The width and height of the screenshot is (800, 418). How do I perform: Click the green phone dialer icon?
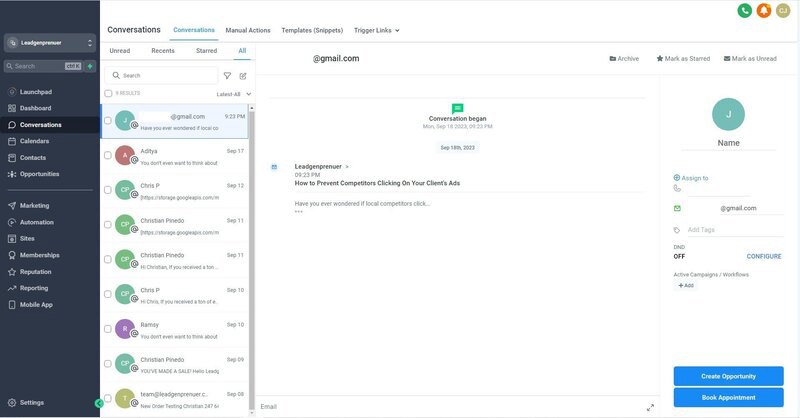pyautogui.click(x=744, y=10)
